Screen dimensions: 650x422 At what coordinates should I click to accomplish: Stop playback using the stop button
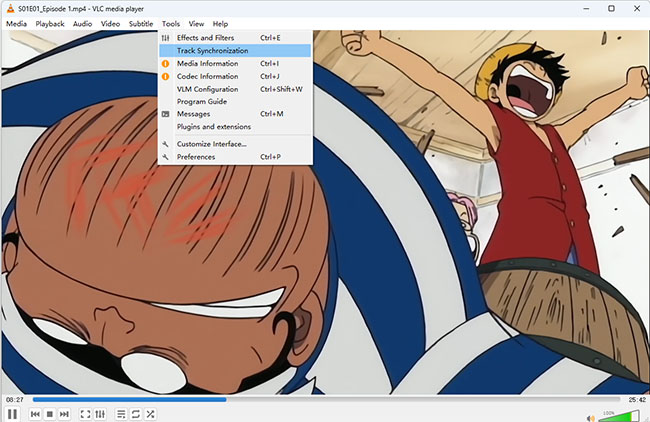pyautogui.click(x=50, y=414)
